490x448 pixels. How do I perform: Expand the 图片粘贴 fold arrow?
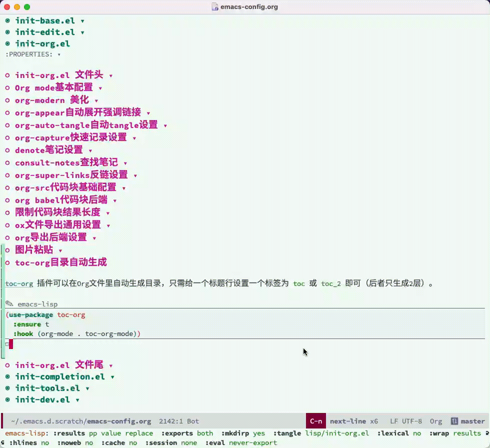click(60, 251)
